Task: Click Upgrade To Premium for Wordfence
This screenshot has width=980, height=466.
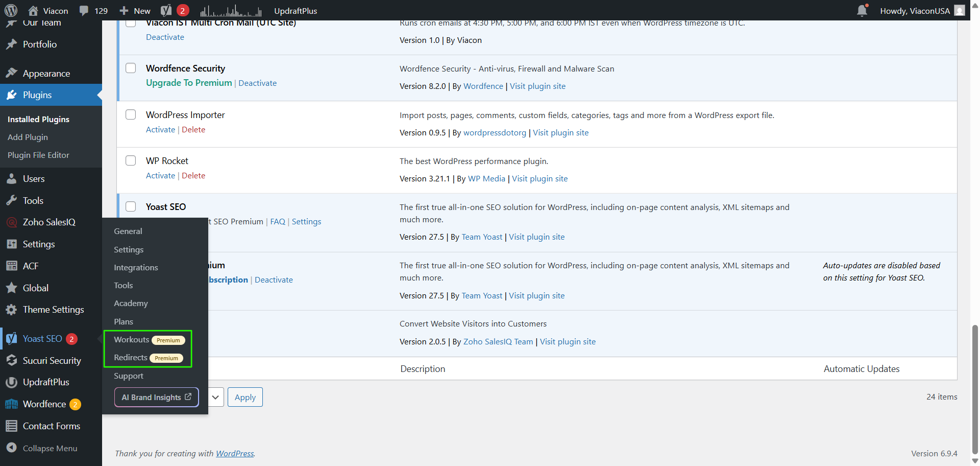Action: 189,83
